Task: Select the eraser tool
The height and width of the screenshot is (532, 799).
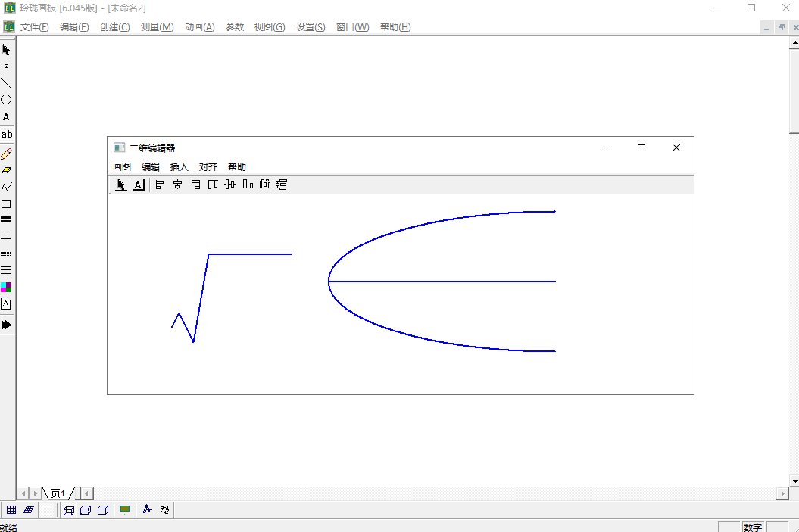Action: point(6,170)
